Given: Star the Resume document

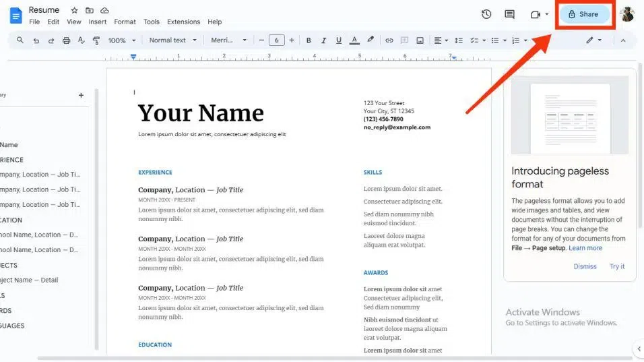Looking at the screenshot, I should (x=74, y=10).
